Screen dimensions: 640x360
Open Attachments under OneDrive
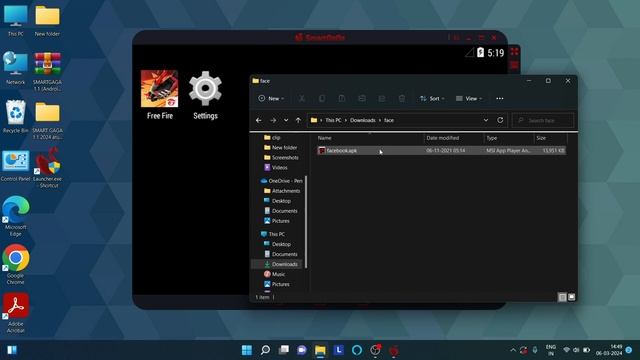click(282, 191)
